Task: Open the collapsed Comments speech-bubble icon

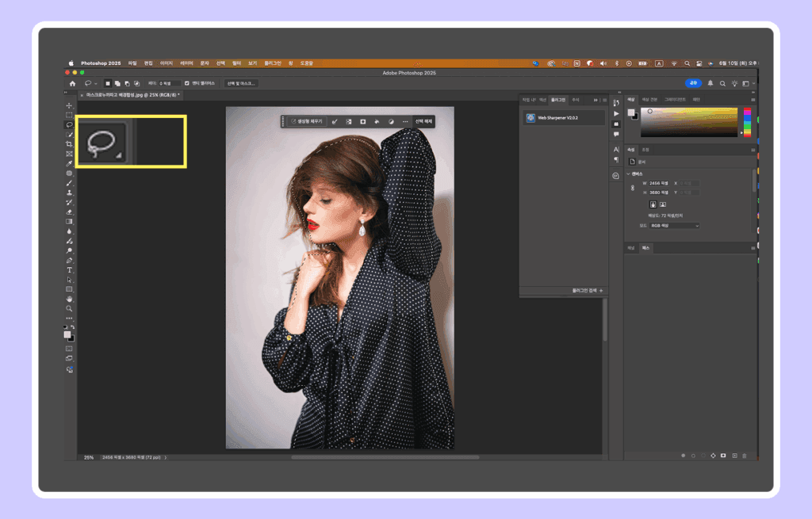Action: pyautogui.click(x=616, y=135)
